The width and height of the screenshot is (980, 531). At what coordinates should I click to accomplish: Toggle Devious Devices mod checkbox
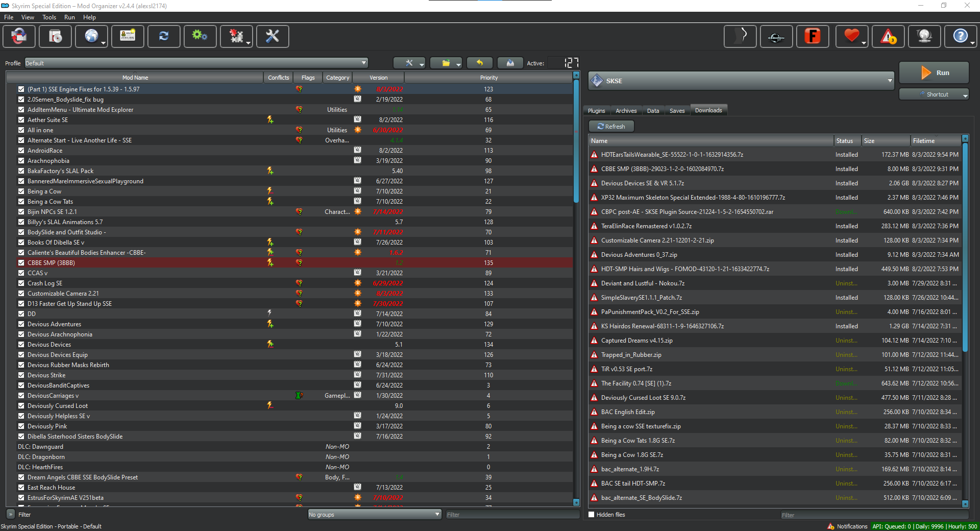click(21, 345)
